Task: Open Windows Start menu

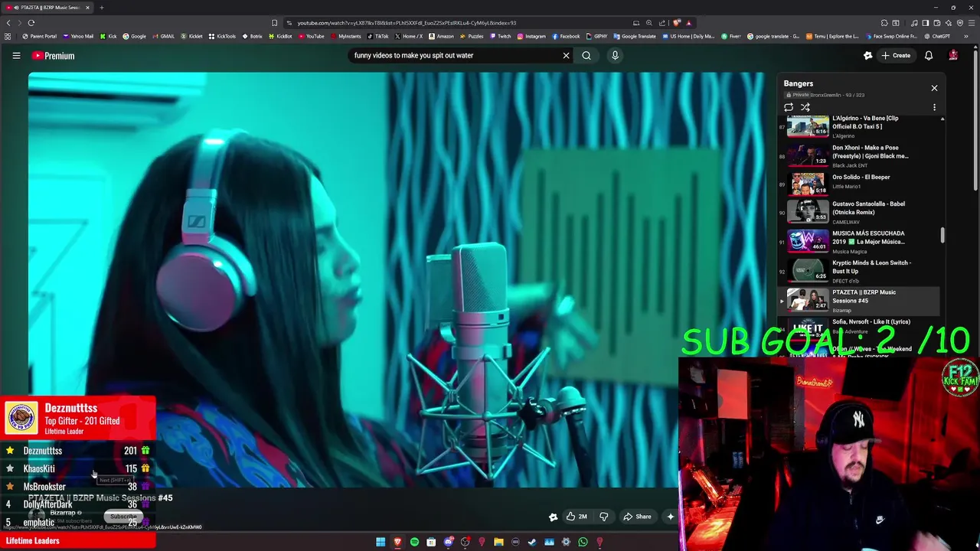Action: [x=381, y=542]
